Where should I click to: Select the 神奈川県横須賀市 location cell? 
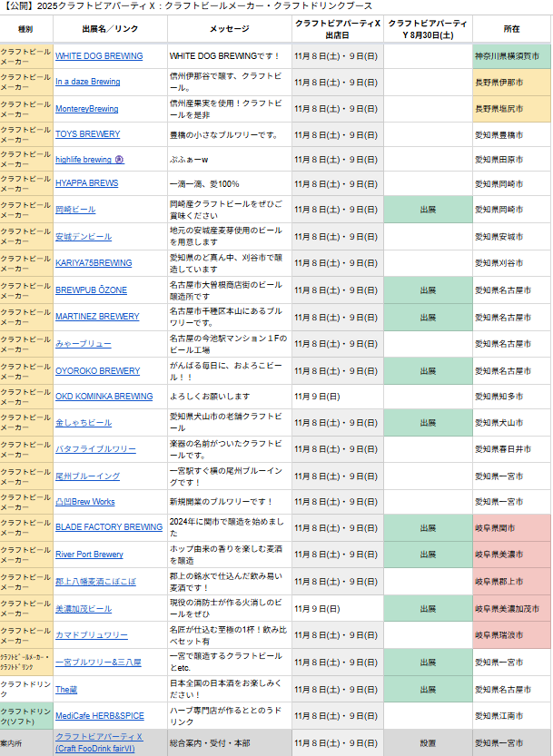511,56
